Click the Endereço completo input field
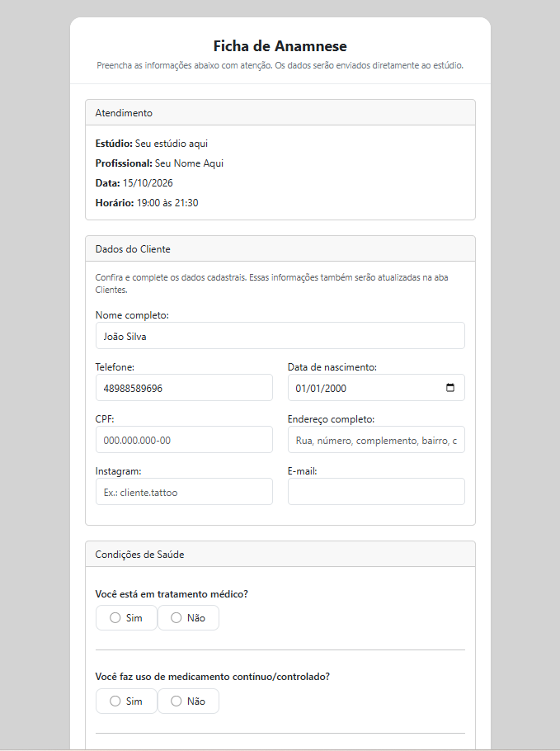The width and height of the screenshot is (560, 751). [x=376, y=440]
